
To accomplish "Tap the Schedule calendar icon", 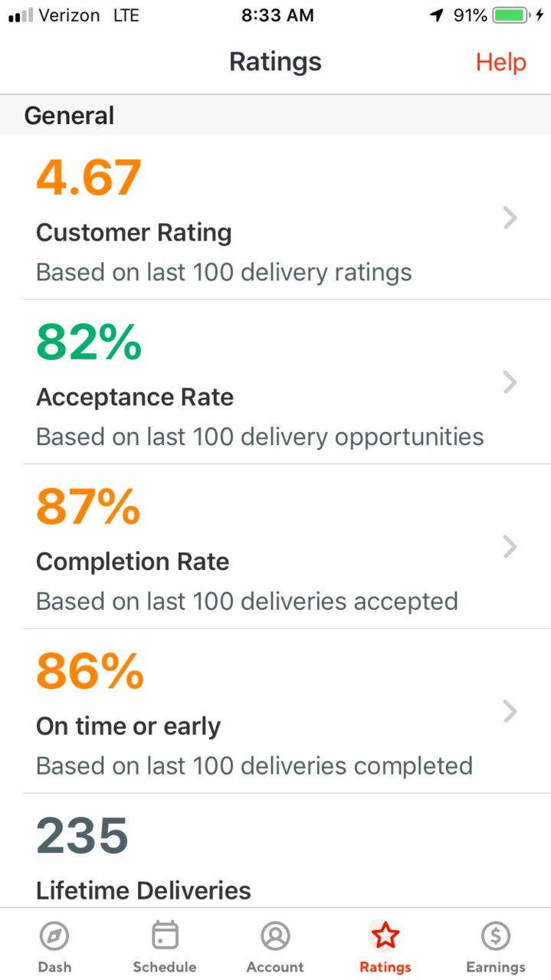I will tap(165, 936).
